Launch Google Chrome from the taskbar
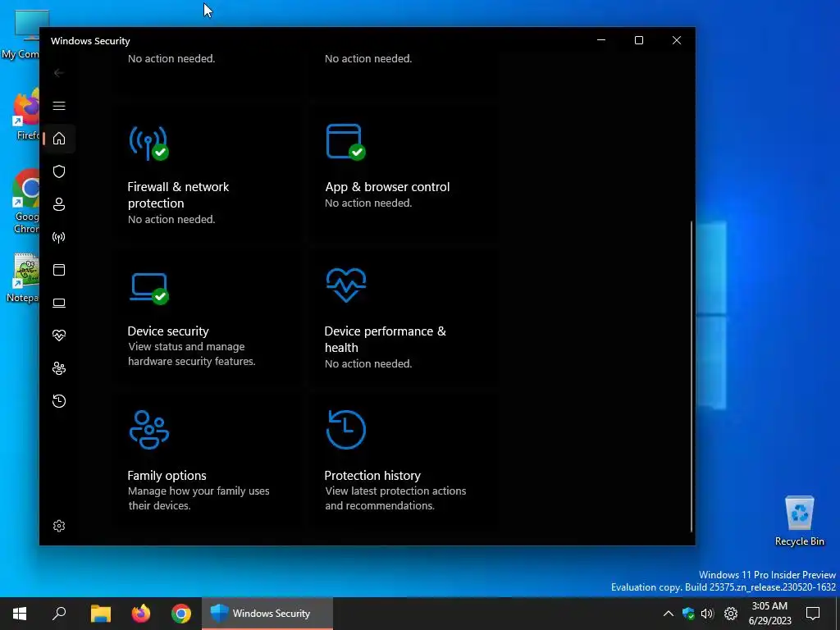This screenshot has width=840, height=630. click(181, 614)
